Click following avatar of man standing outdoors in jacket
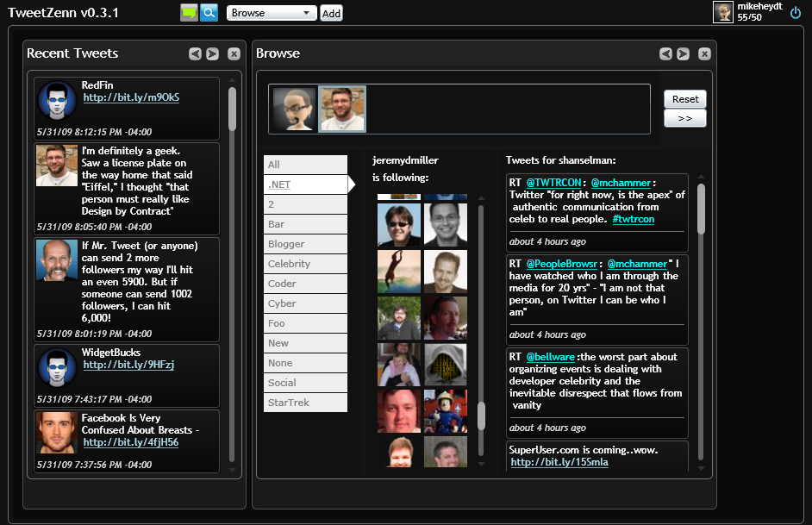This screenshot has height=525, width=812. tap(399, 318)
